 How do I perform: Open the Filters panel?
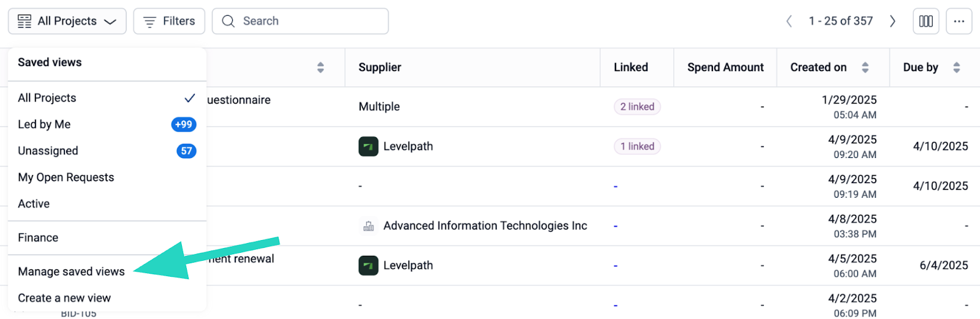(169, 21)
